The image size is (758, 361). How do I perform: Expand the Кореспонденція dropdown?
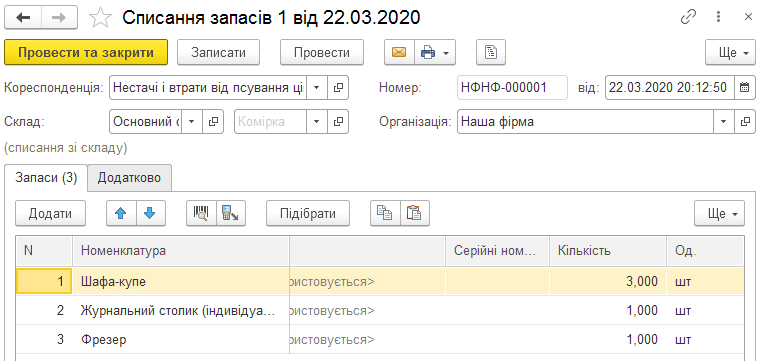click(317, 87)
